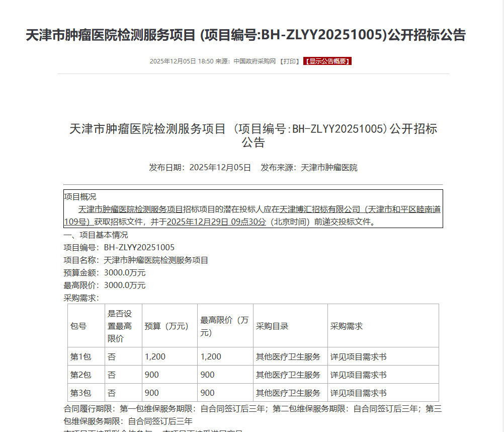504x432 pixels.
Task: Click the 预算金额：3000.0万元 line
Action: (105, 273)
